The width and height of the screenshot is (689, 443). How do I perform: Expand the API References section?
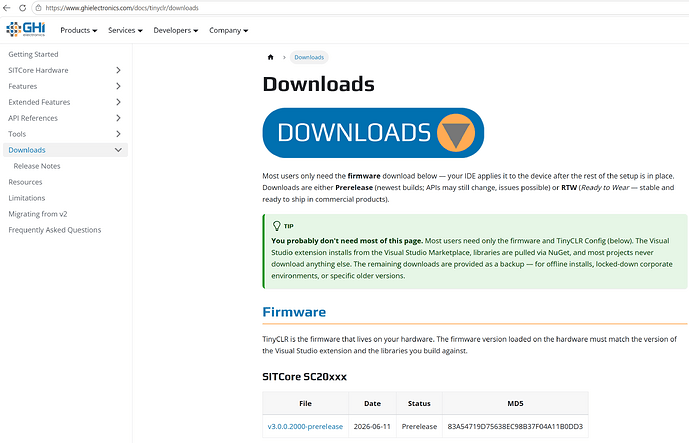118,118
